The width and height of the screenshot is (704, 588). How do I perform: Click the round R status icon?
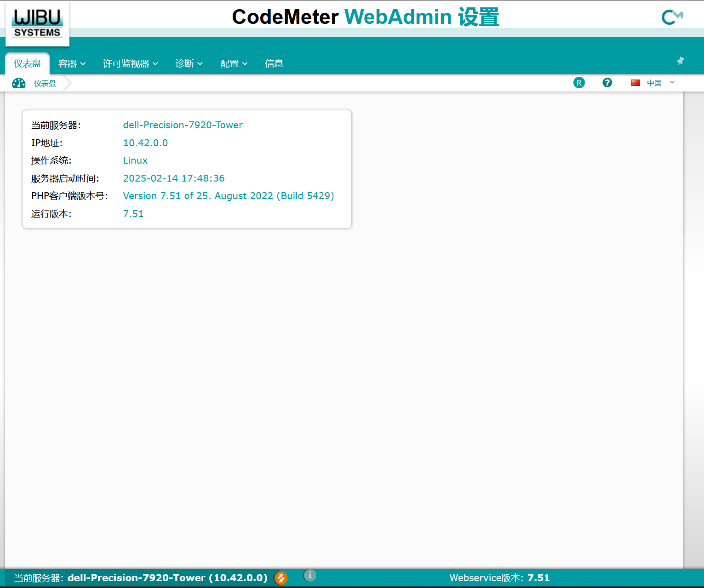click(579, 83)
